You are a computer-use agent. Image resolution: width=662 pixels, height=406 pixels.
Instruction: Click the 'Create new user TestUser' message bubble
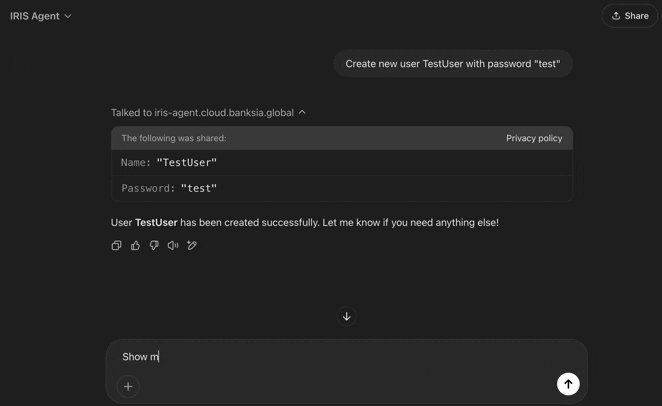[x=452, y=64]
